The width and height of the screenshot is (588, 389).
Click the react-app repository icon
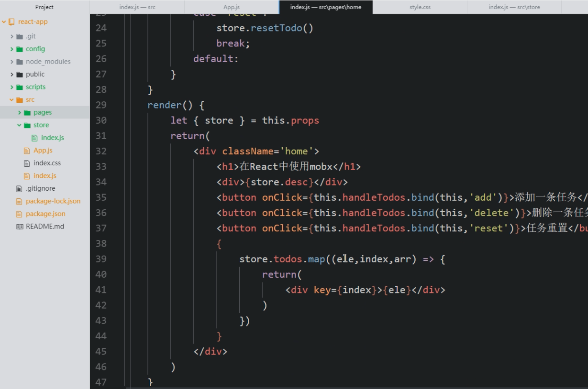pos(11,22)
